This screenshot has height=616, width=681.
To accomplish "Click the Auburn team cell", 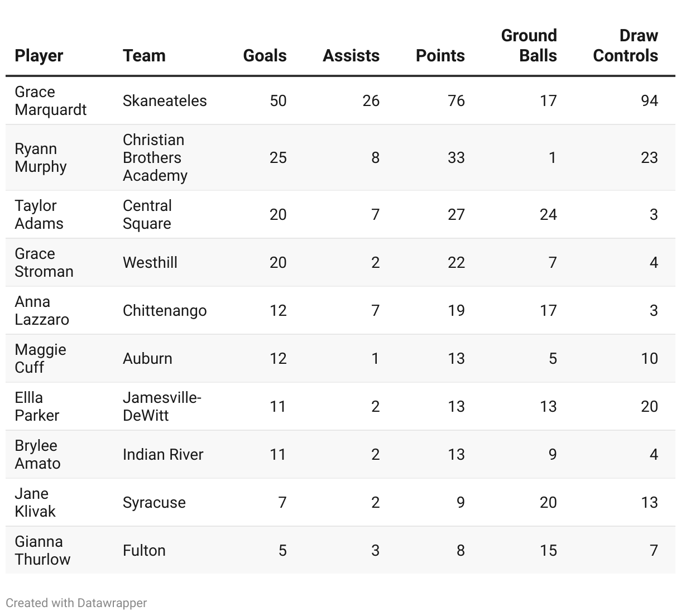I will tap(147, 359).
